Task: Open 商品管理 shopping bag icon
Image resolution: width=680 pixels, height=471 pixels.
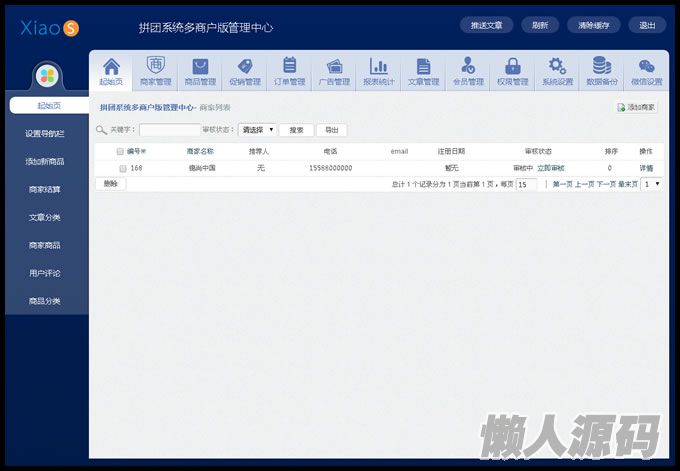Action: (x=200, y=71)
